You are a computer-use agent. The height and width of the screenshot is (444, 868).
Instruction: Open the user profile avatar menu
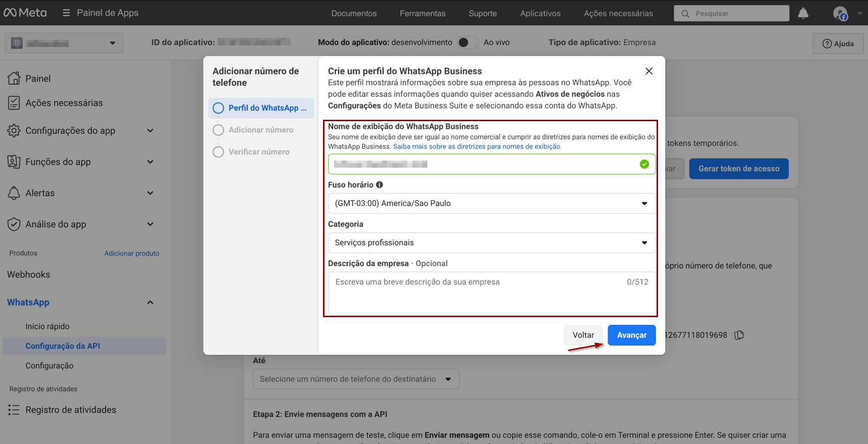click(840, 14)
